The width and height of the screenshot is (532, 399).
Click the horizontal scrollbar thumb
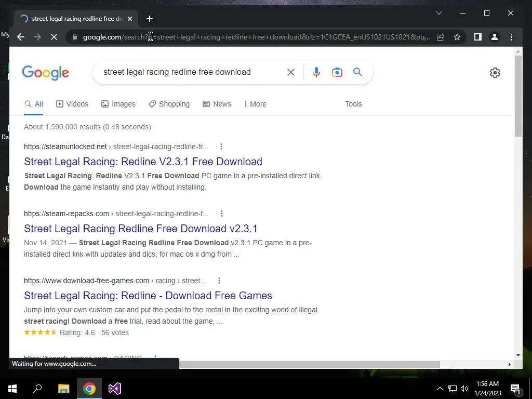click(310, 364)
